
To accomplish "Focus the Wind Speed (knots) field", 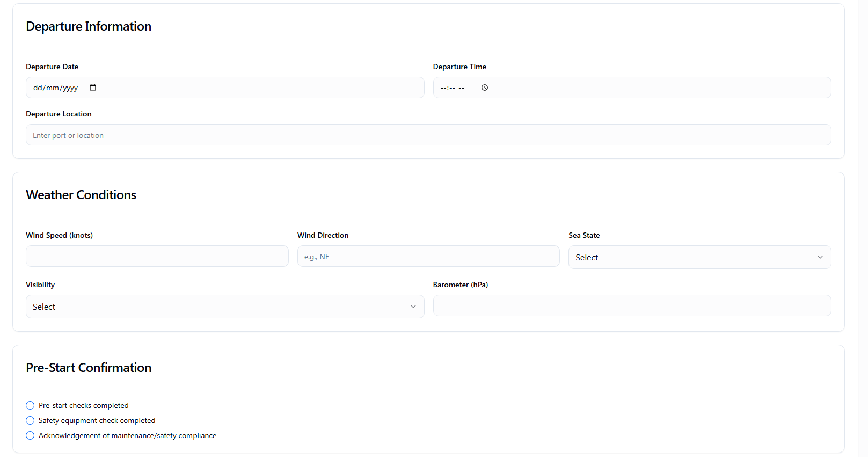I will 157,256.
